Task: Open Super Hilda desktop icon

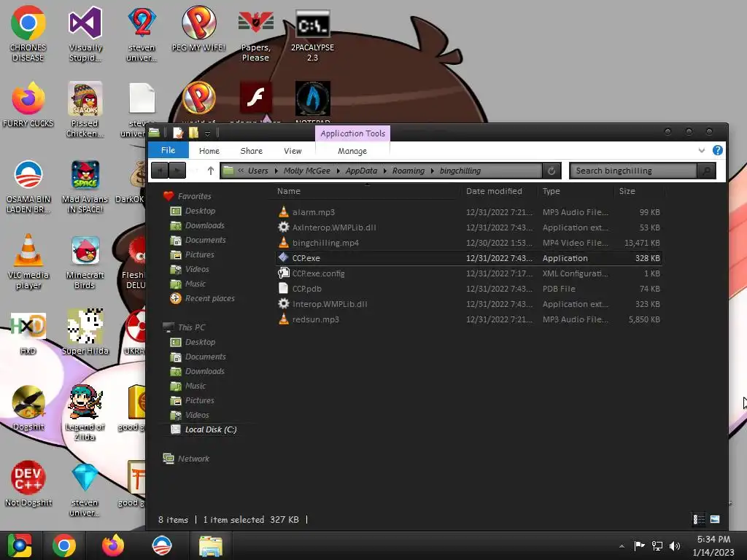Action: coord(85,332)
